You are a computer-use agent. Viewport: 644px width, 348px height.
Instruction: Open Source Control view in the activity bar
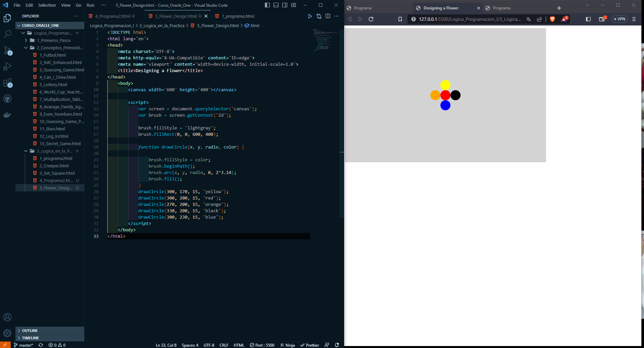(7, 51)
